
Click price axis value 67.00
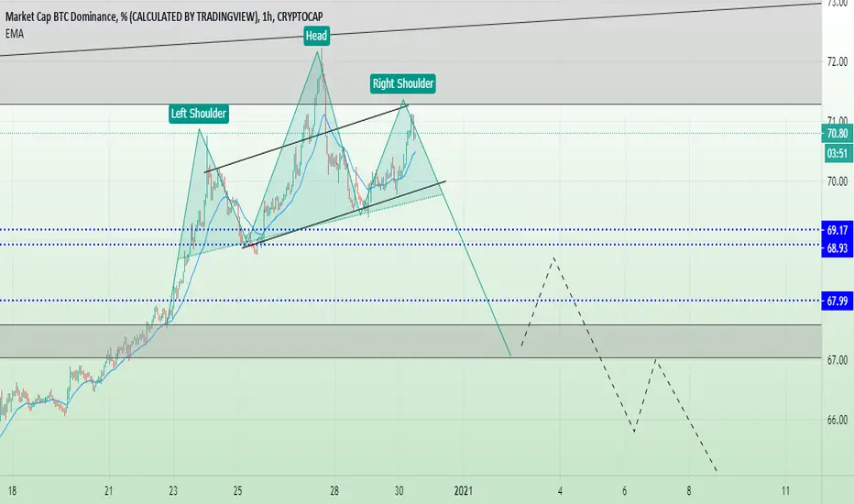pyautogui.click(x=838, y=360)
